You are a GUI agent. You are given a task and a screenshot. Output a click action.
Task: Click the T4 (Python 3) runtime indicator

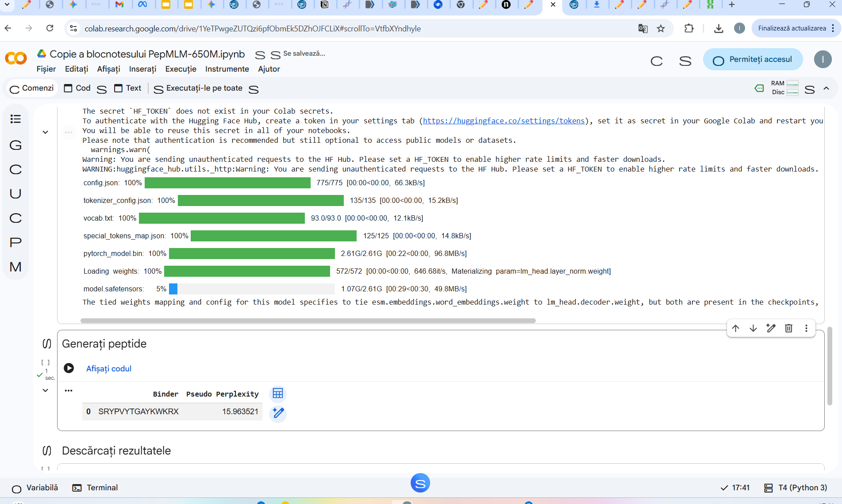coord(796,488)
